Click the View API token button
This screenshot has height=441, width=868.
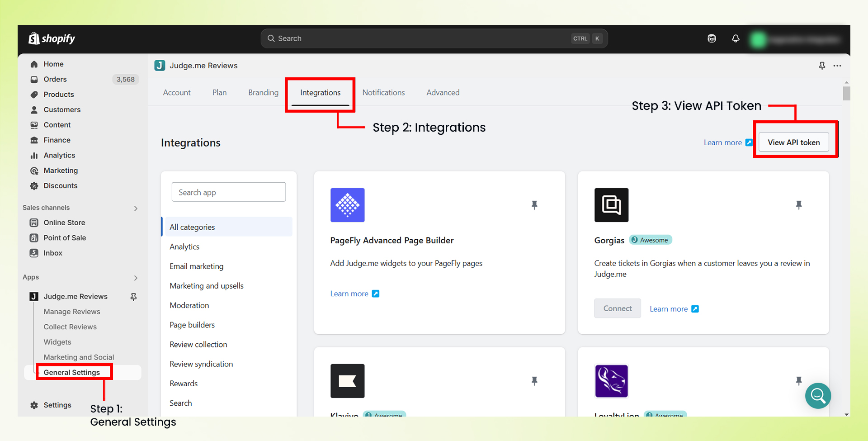pyautogui.click(x=793, y=142)
